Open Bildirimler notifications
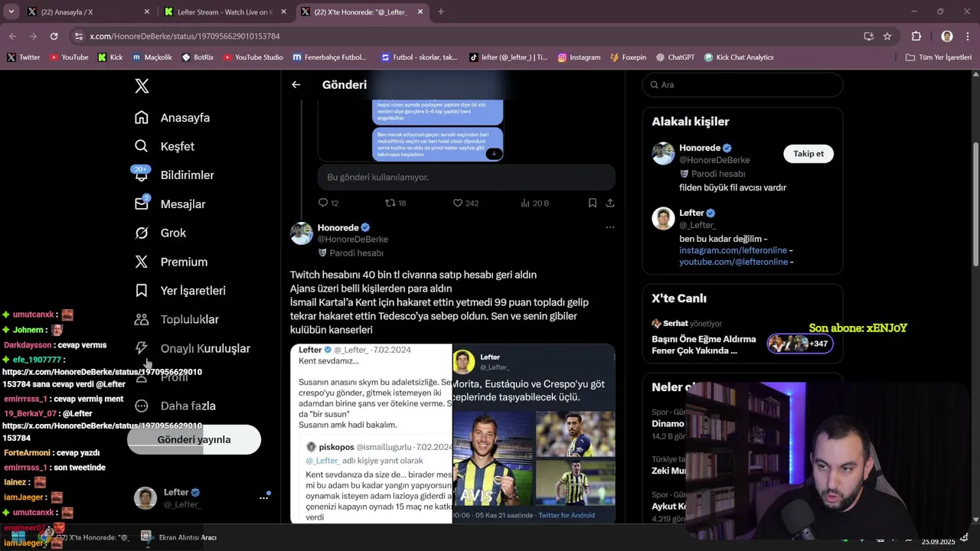 174,175
